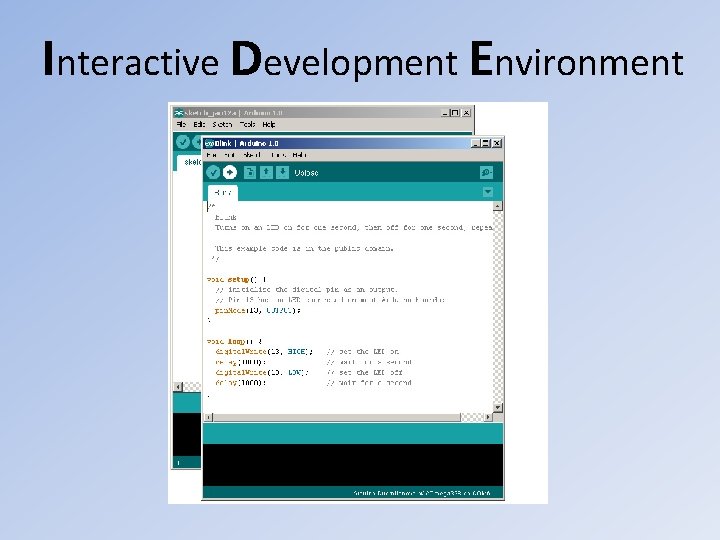This screenshot has width=720, height=540.
Task: Click the 'void setup()' code line
Action: coord(236,279)
